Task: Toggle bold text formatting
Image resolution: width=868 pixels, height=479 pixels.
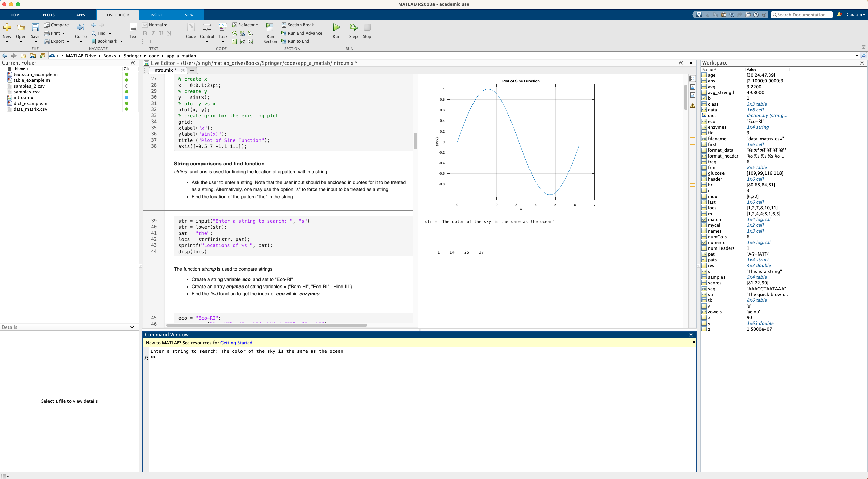Action: tap(145, 33)
